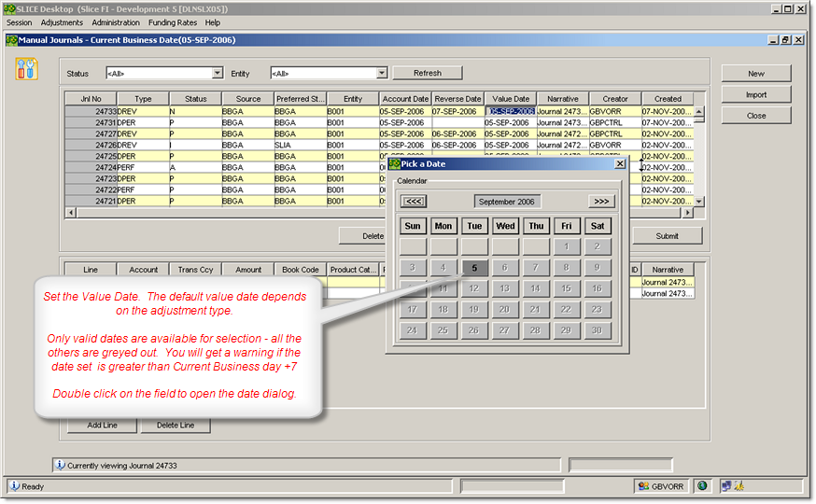Click the Import button
This screenshot has height=504, width=816.
(755, 94)
